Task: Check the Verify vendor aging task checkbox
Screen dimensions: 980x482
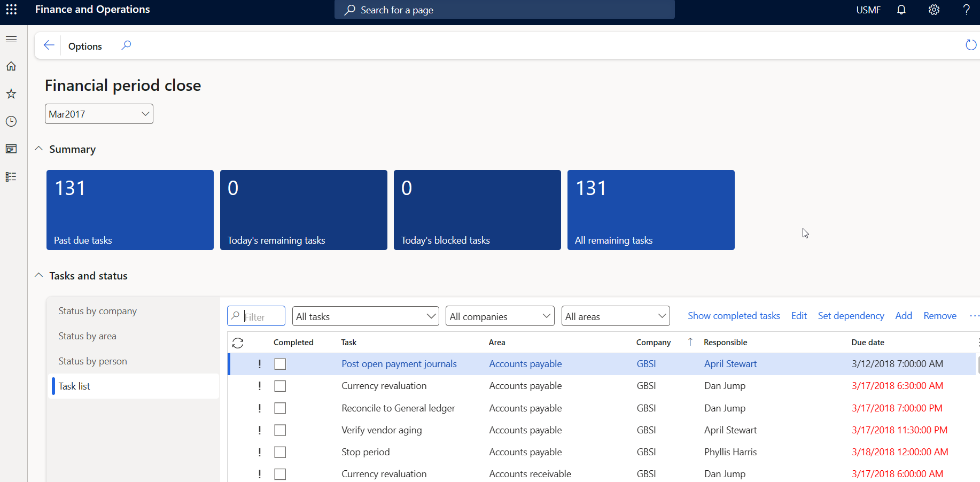Action: pos(280,430)
